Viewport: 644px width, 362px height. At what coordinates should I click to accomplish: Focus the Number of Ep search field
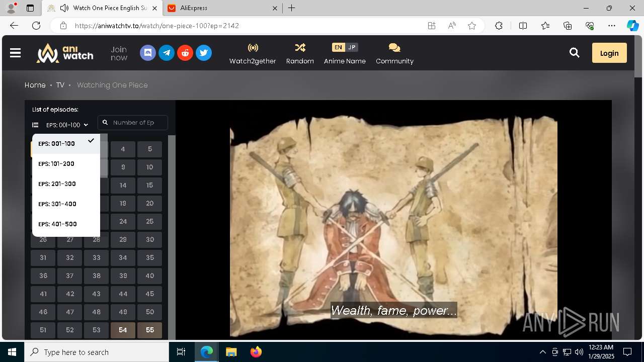133,123
